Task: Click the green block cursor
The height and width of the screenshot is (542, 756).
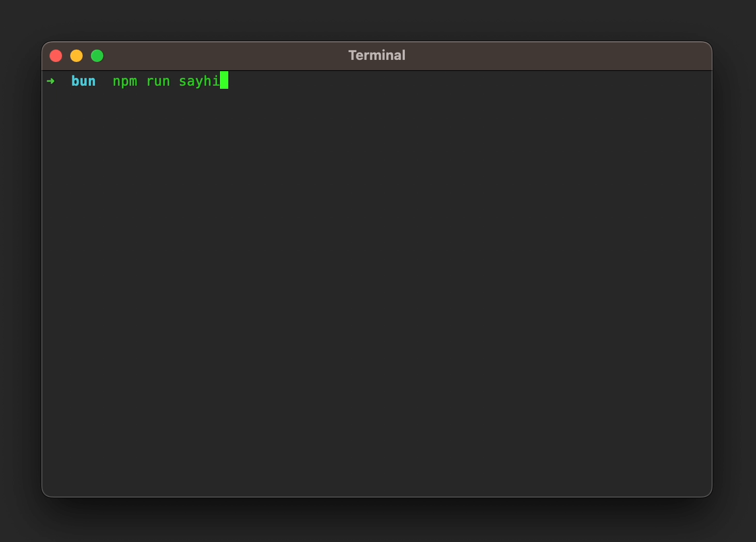Action: tap(224, 80)
